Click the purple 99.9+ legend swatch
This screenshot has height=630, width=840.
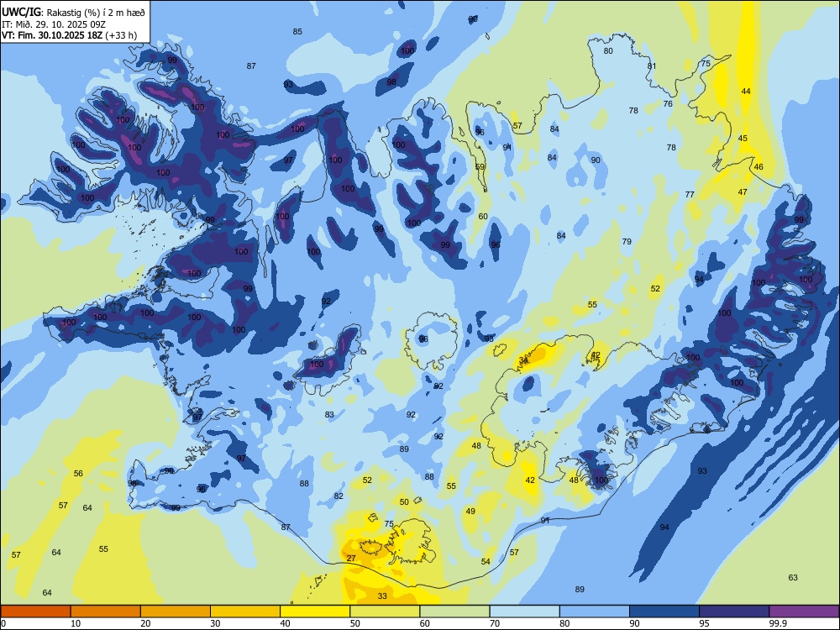804,612
